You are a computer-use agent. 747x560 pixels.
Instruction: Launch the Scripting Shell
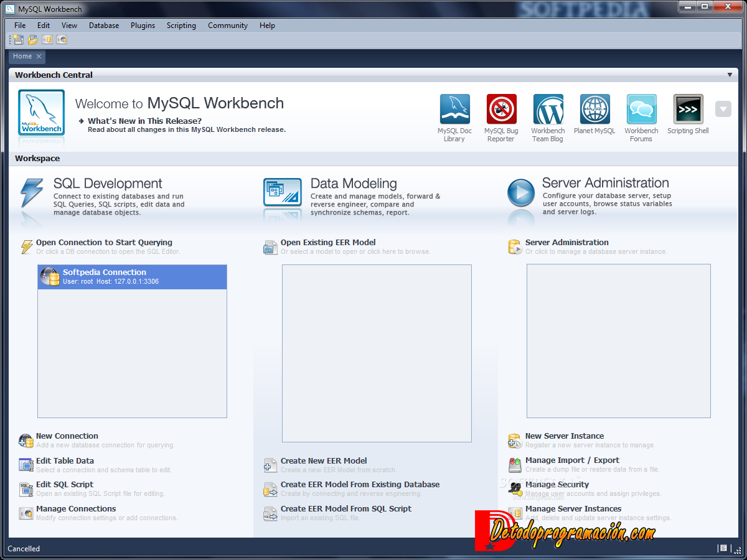point(688,110)
